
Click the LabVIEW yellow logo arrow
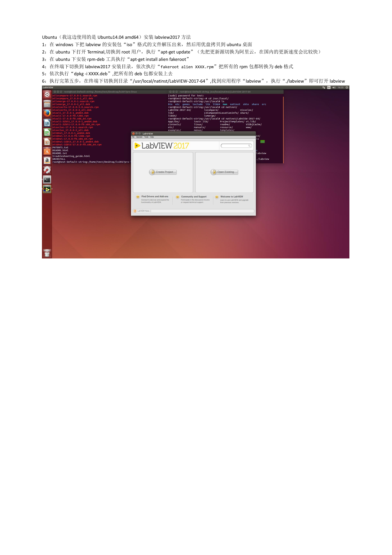point(137,146)
